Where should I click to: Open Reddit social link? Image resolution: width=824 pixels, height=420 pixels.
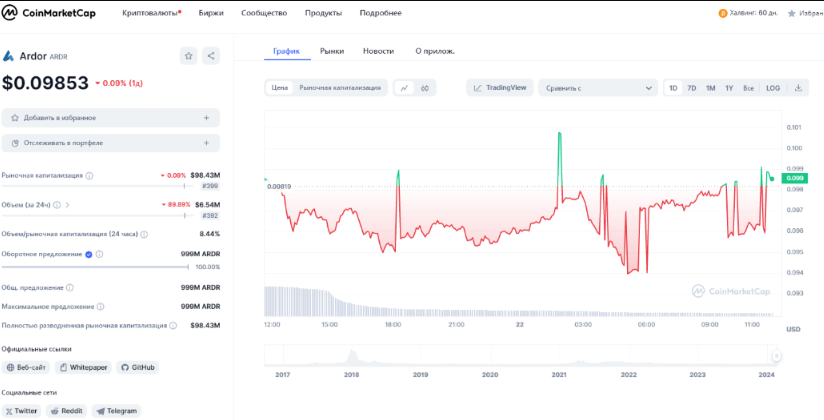pos(66,411)
